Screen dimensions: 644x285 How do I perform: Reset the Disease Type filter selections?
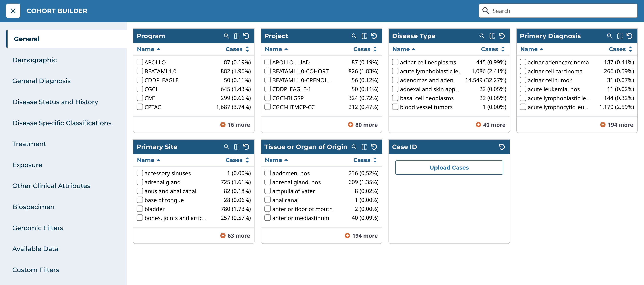tap(501, 36)
